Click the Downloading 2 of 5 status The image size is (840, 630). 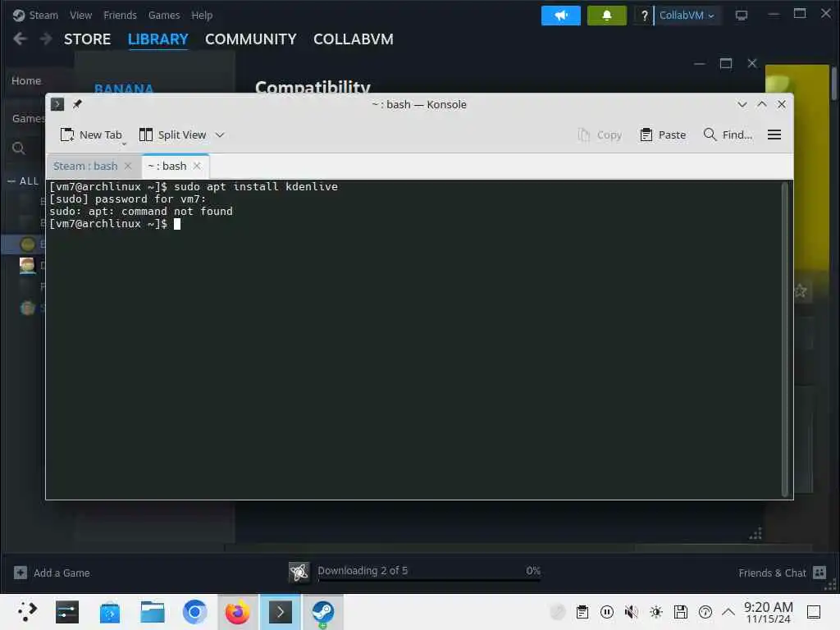(x=363, y=571)
